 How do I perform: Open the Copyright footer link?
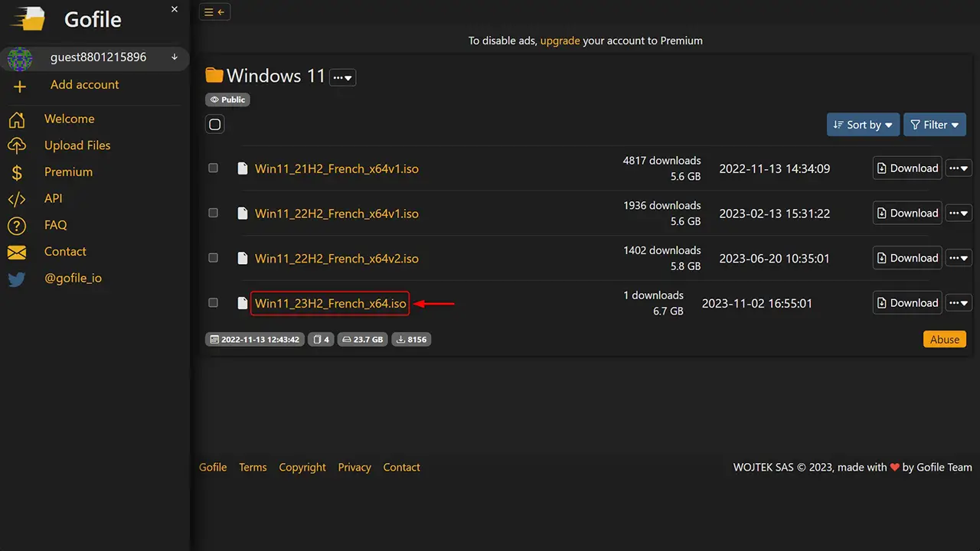click(x=302, y=467)
